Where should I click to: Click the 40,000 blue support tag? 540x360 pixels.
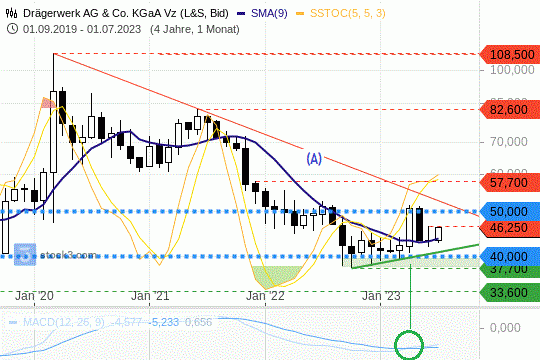point(510,256)
